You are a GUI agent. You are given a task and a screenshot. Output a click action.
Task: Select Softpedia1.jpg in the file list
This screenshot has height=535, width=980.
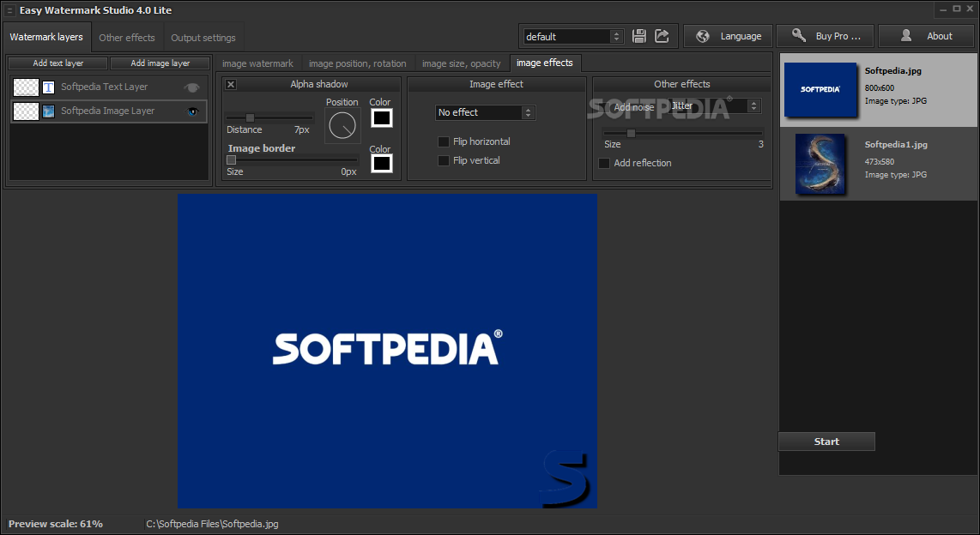pyautogui.click(x=878, y=164)
